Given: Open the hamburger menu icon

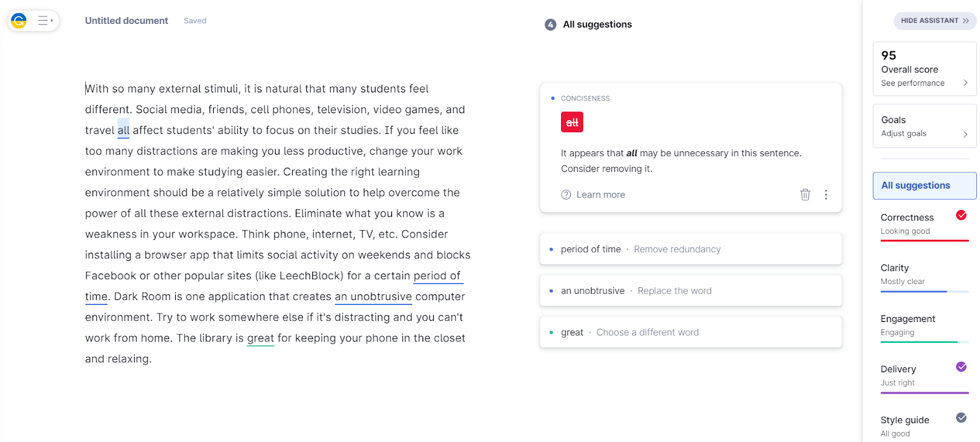Looking at the screenshot, I should [x=44, y=21].
